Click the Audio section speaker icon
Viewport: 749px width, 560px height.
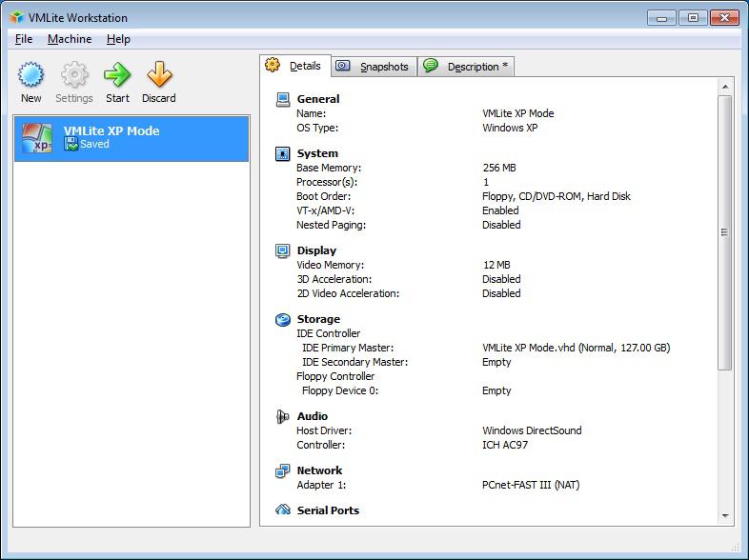[283, 416]
